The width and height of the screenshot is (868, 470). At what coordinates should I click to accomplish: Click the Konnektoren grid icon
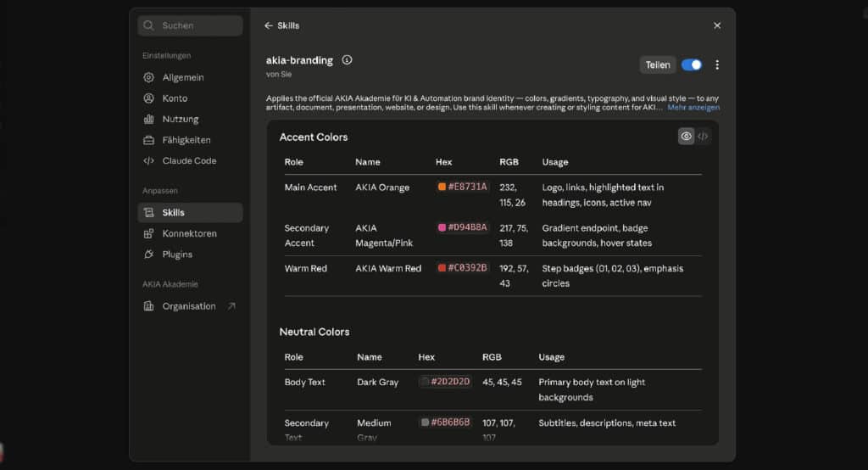(148, 234)
